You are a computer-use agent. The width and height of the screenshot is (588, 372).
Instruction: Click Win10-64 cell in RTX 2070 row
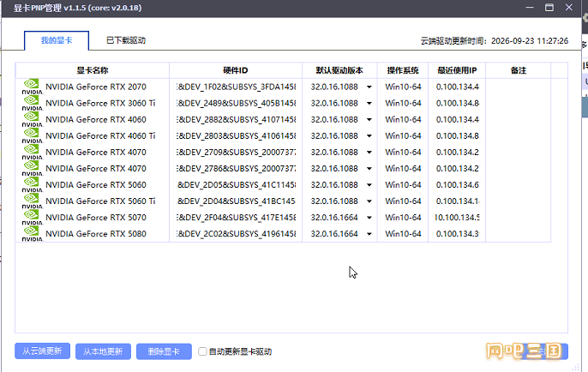point(403,87)
